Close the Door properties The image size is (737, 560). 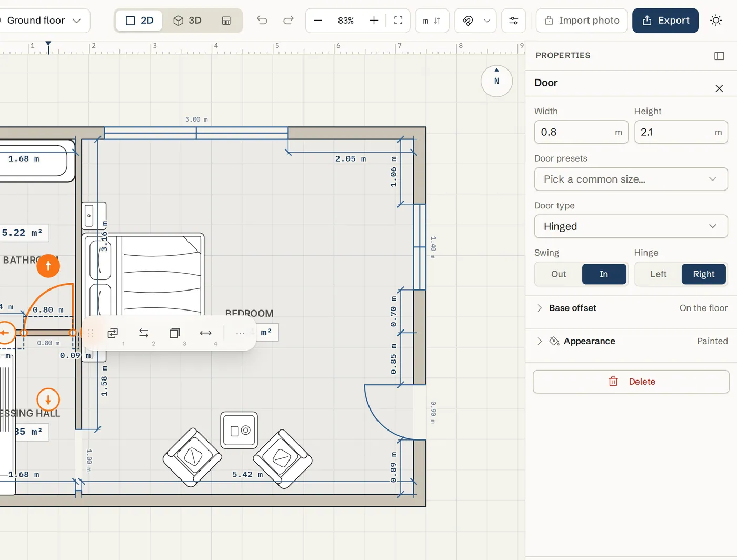pyautogui.click(x=719, y=88)
